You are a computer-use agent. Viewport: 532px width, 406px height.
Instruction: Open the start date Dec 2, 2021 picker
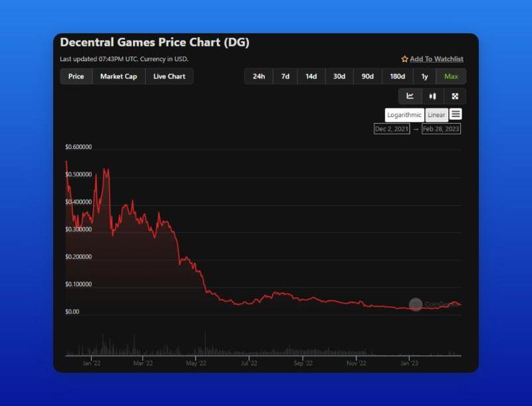[392, 128]
